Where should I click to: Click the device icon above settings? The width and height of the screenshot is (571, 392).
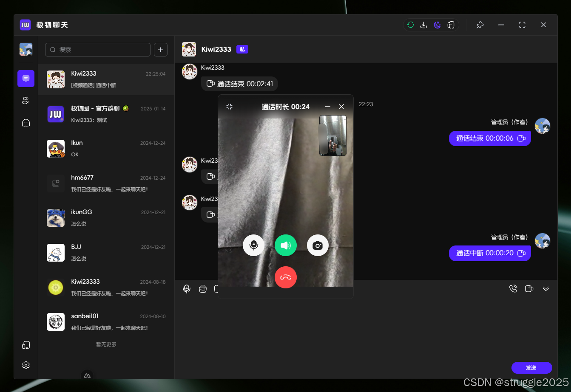click(x=26, y=345)
